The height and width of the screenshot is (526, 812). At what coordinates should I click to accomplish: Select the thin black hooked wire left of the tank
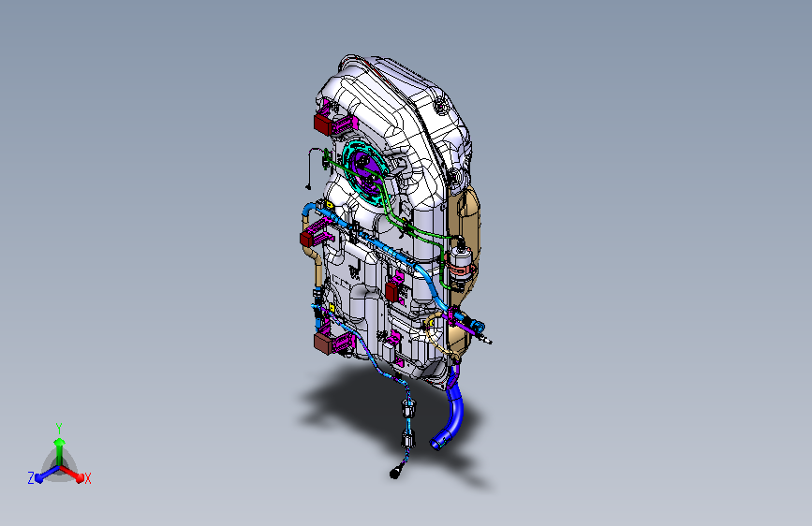click(x=312, y=168)
